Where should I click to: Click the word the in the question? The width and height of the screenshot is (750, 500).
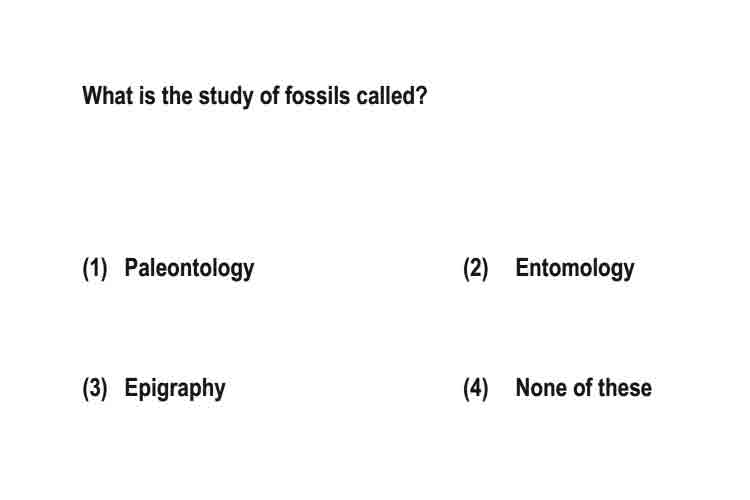point(177,95)
